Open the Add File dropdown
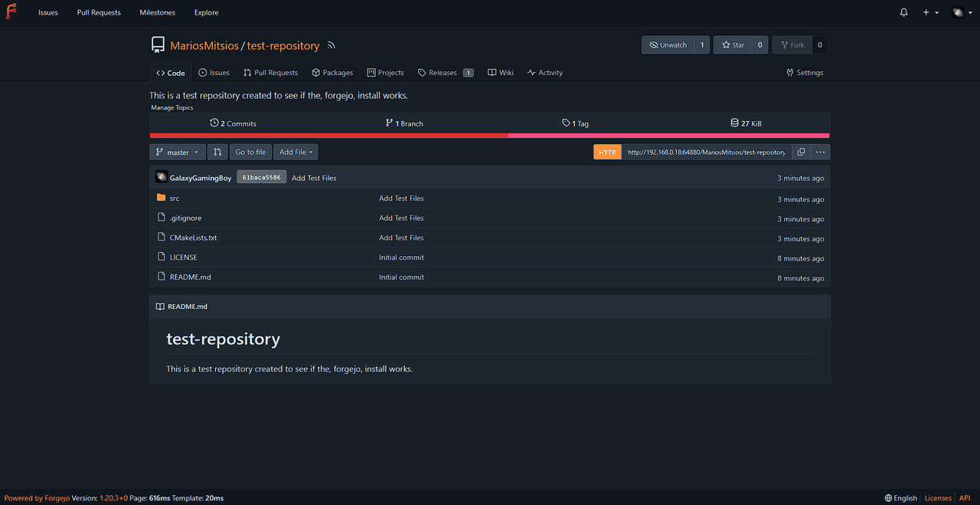This screenshot has height=505, width=980. pos(296,152)
